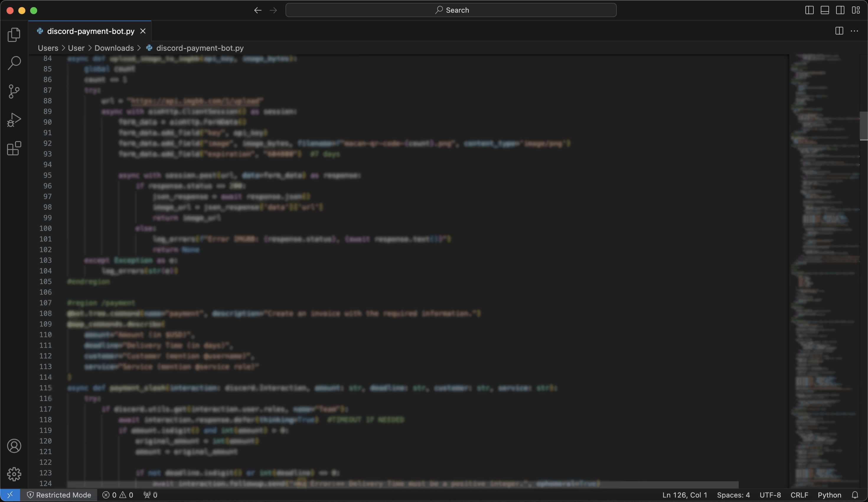This screenshot has height=502, width=868.
Task: Click Restricted Mode in status bar
Action: click(x=59, y=495)
